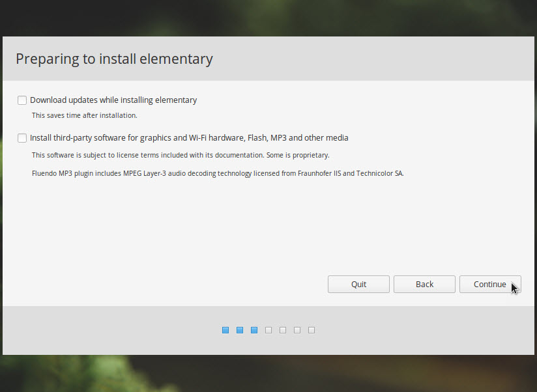Select fourth empty progress step indicator

coord(268,330)
